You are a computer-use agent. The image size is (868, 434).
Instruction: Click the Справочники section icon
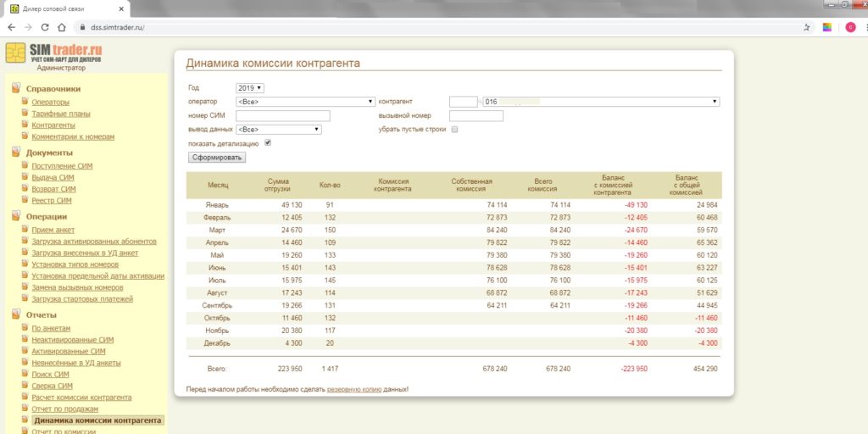[16, 88]
